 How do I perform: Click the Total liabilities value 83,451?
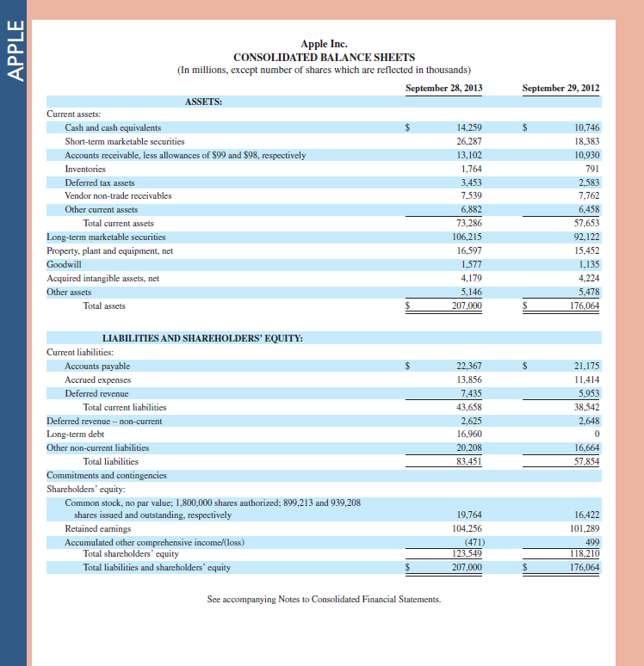pos(468,461)
